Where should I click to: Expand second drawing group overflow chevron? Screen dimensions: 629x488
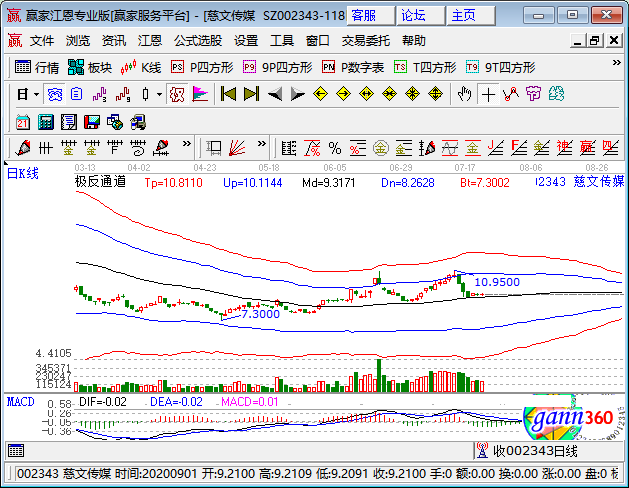[262, 144]
